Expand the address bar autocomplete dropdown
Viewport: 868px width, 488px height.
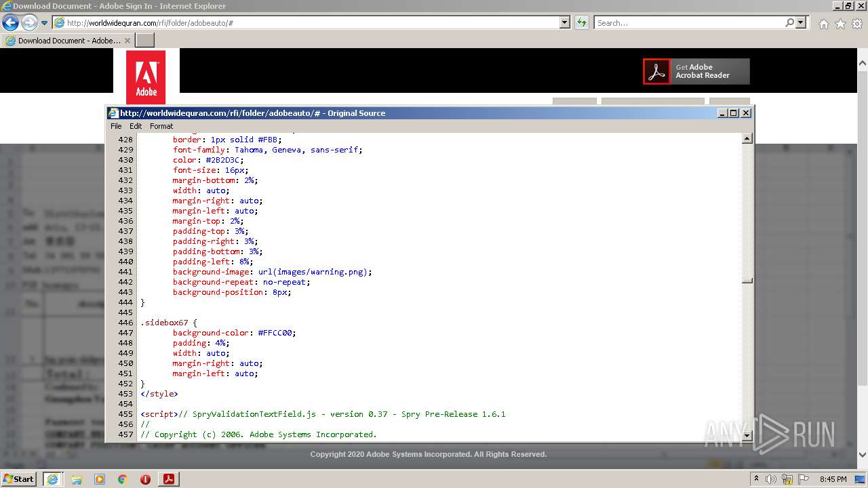click(564, 23)
